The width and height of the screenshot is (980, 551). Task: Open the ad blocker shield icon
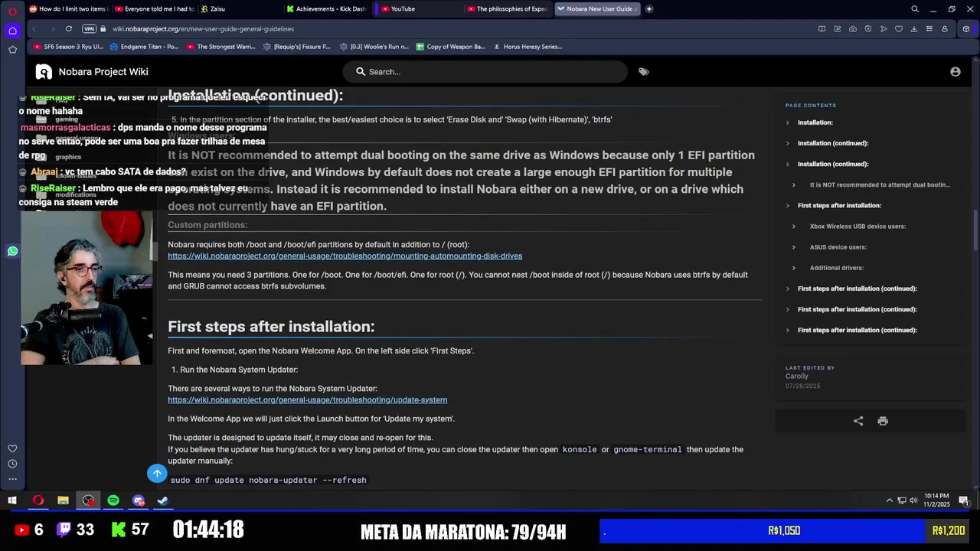pos(867,29)
